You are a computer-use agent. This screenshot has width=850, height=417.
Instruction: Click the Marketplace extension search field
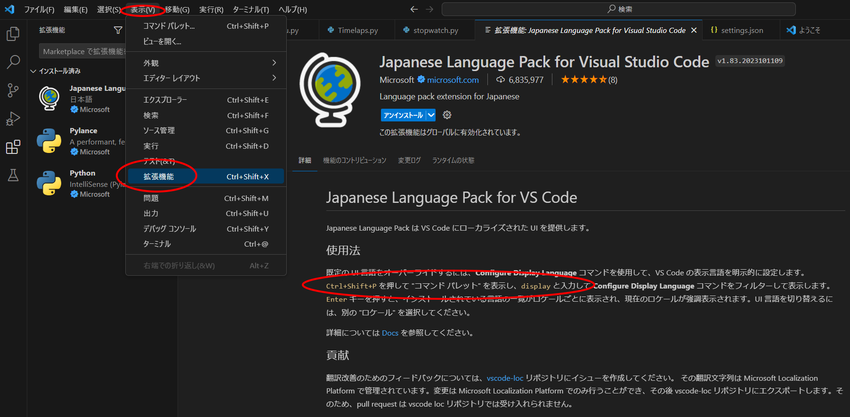tap(82, 51)
